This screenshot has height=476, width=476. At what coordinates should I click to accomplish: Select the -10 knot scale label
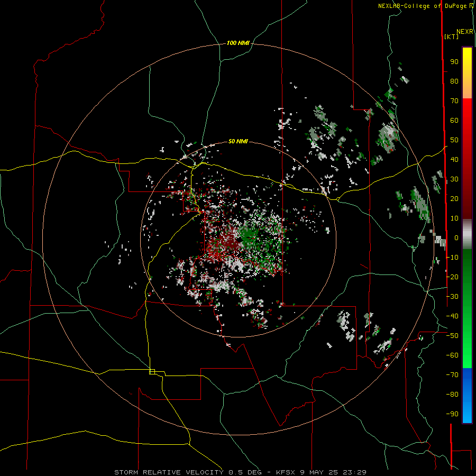(x=452, y=258)
